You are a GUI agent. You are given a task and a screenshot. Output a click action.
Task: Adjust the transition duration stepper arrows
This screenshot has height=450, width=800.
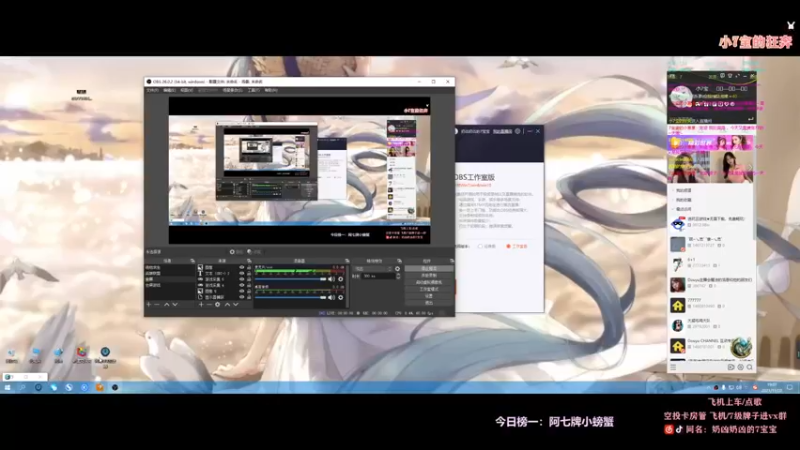(x=398, y=276)
